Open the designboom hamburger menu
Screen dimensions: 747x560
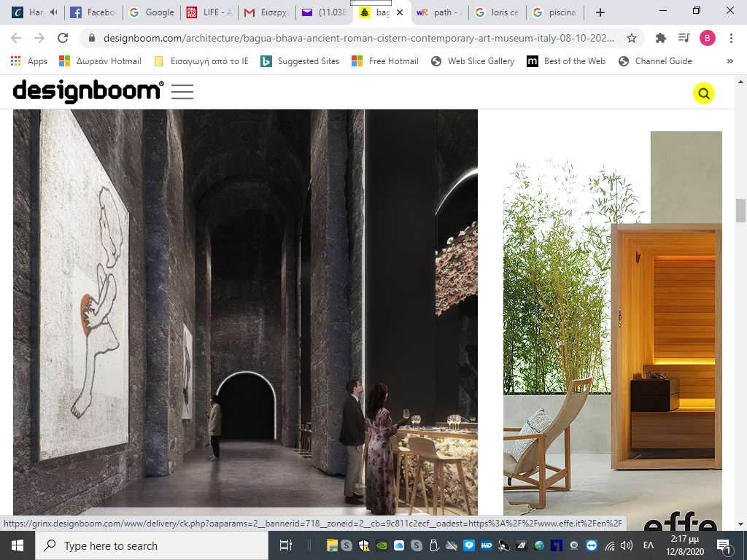click(x=182, y=92)
